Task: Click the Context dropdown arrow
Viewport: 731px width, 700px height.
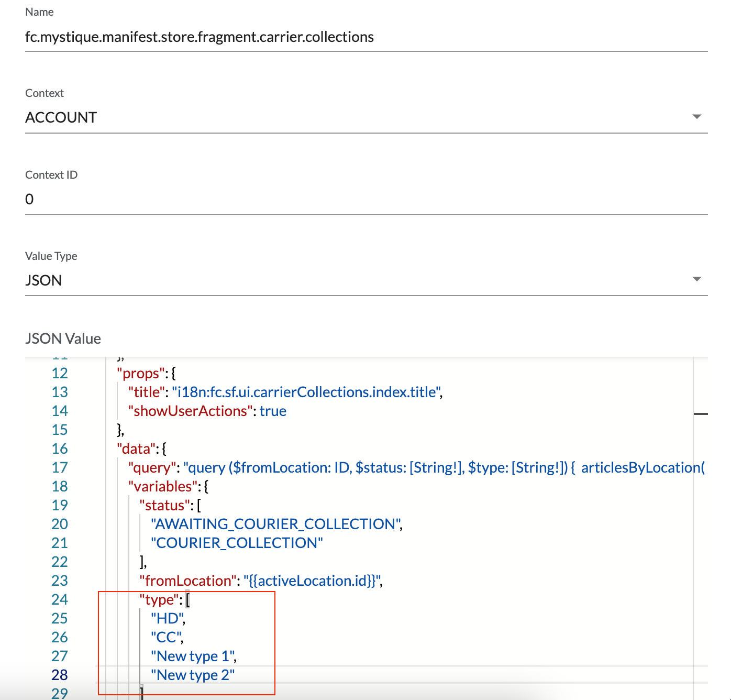Action: (x=696, y=117)
